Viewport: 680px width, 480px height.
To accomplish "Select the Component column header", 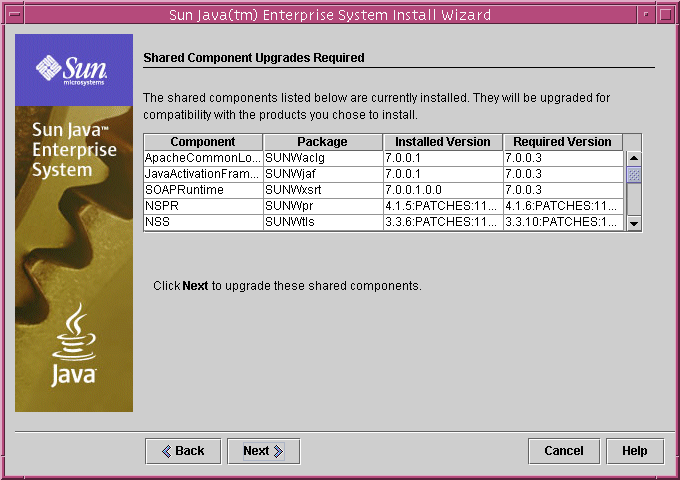I will 203,142.
